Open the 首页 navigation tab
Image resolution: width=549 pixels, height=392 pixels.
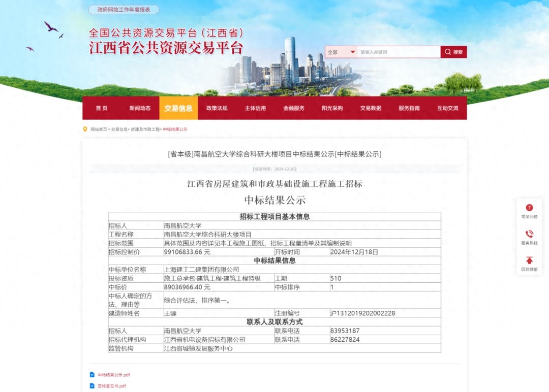click(102, 108)
